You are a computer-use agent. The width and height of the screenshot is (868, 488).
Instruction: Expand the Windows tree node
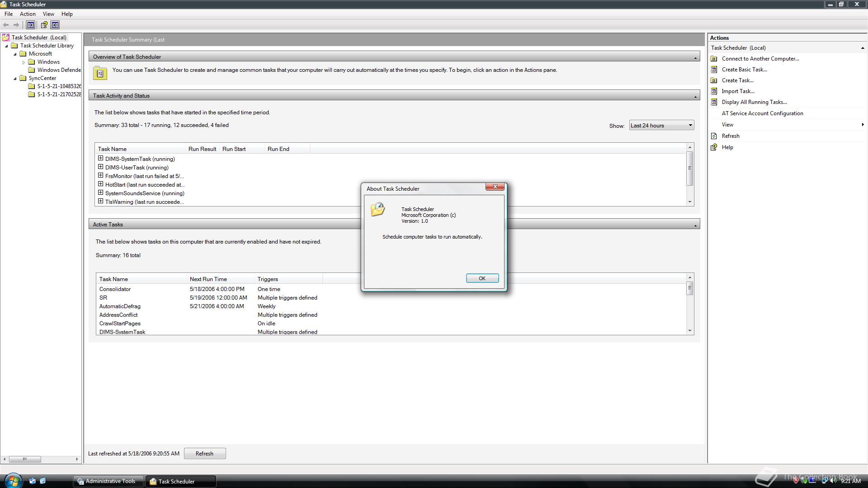pos(24,62)
